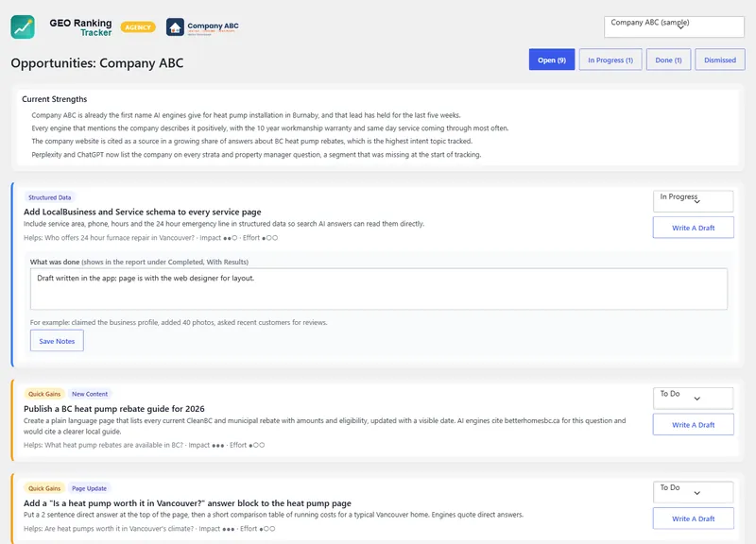The width and height of the screenshot is (756, 544).
Task: Click the 'Helps: What heat pump rebates are available' line
Action: pyautogui.click(x=144, y=445)
